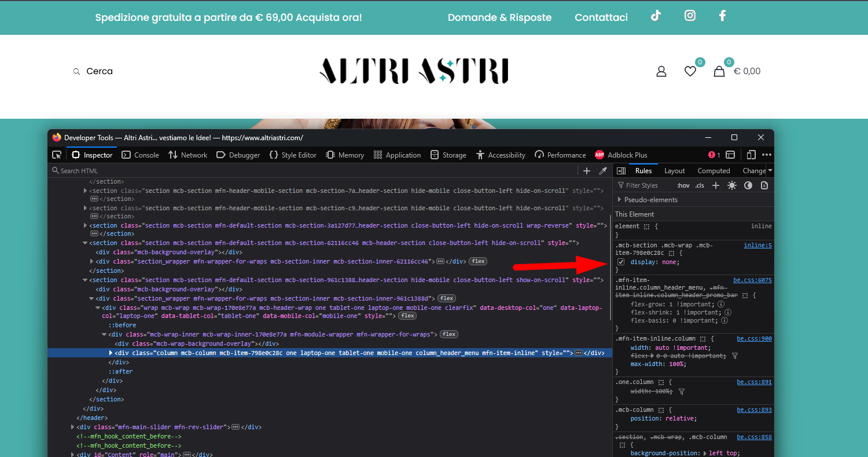Image resolution: width=868 pixels, height=457 pixels.
Task: Toggle the light color scheme simulation
Action: [732, 185]
